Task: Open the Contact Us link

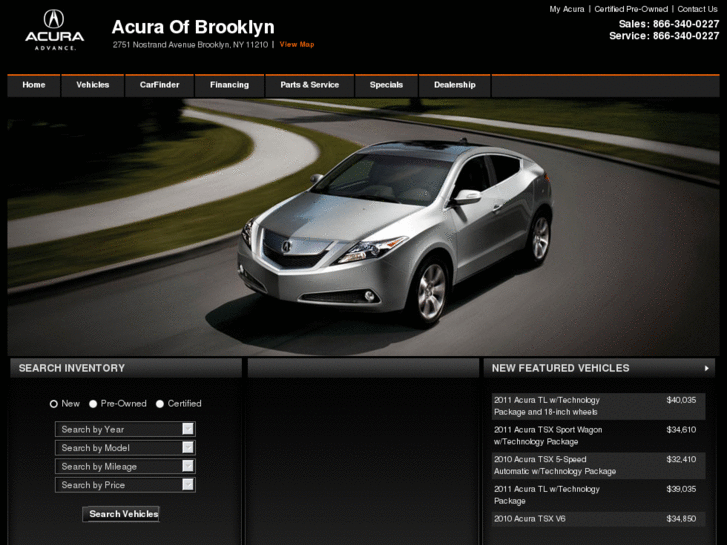Action: pyautogui.click(x=697, y=9)
